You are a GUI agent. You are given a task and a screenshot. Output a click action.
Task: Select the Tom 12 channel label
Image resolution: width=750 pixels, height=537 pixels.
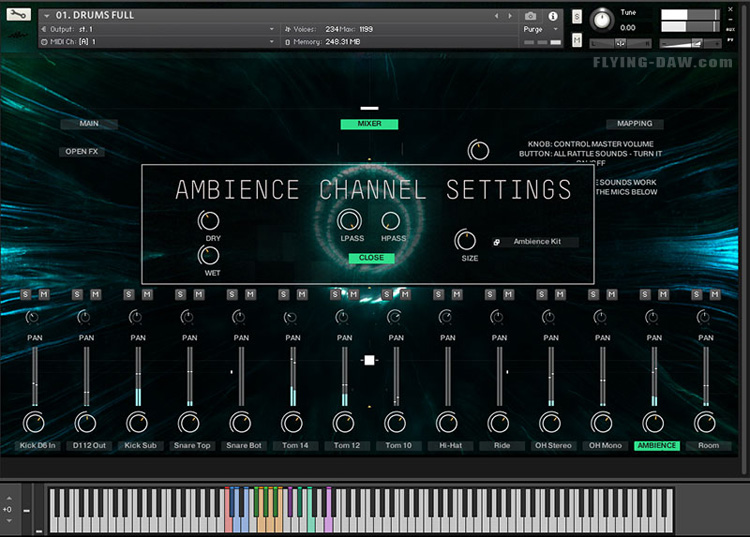[x=347, y=446]
